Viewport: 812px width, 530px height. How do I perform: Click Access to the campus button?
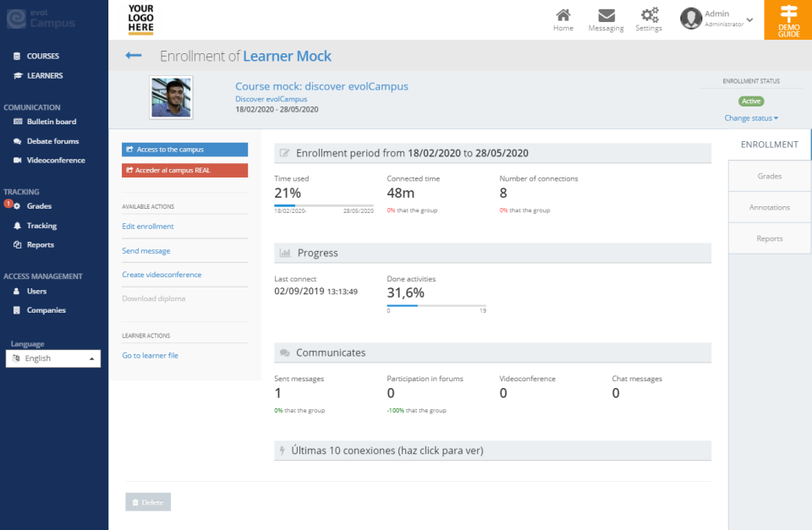pos(184,150)
